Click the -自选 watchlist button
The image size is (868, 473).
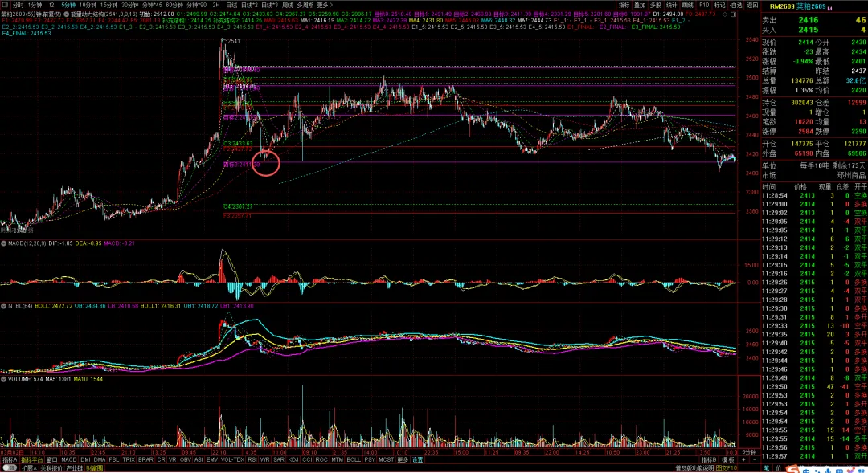[x=735, y=5]
